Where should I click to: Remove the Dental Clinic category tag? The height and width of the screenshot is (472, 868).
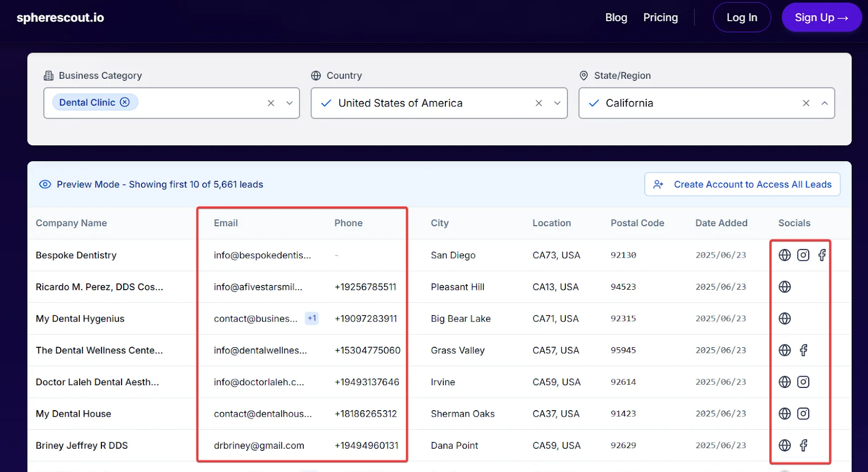(x=125, y=102)
